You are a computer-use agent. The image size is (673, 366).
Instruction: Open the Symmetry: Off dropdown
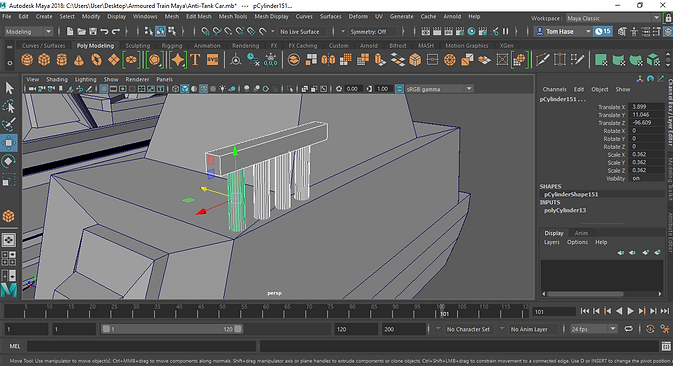[x=372, y=31]
